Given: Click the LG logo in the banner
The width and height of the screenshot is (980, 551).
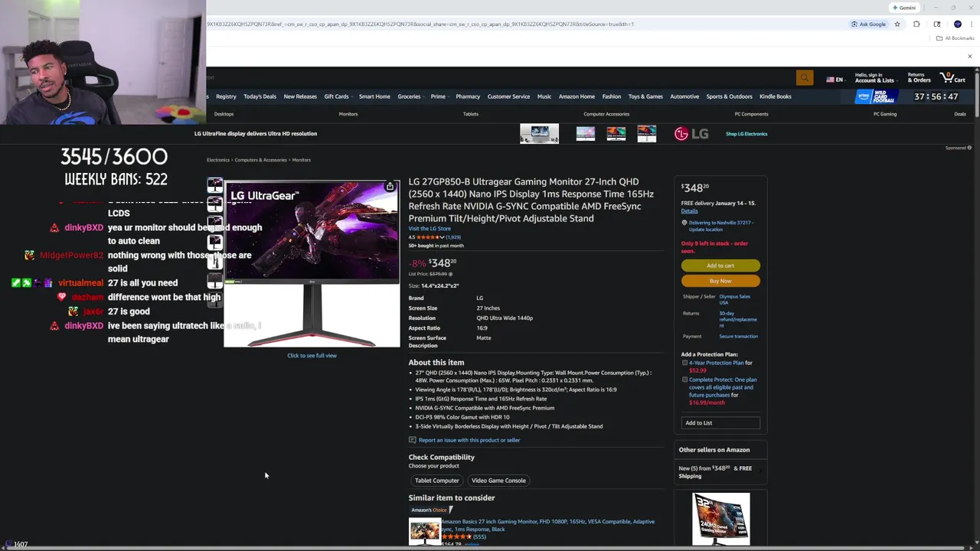Looking at the screenshot, I should [x=691, y=134].
